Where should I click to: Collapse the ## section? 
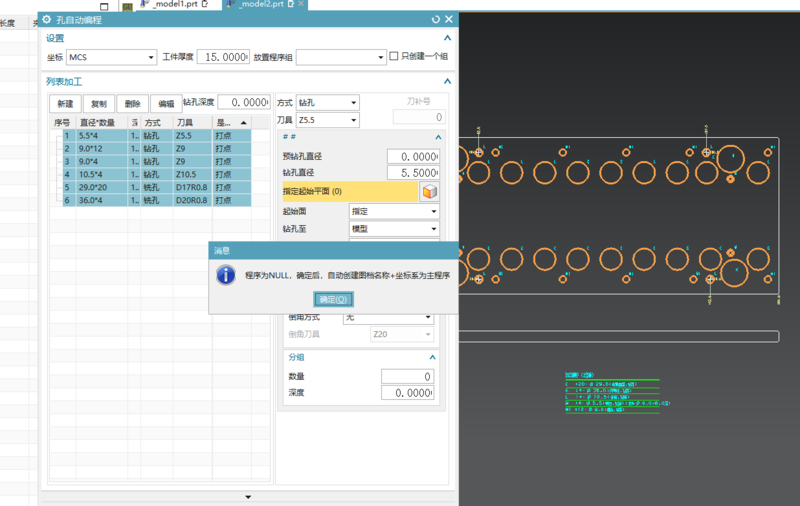(438, 137)
